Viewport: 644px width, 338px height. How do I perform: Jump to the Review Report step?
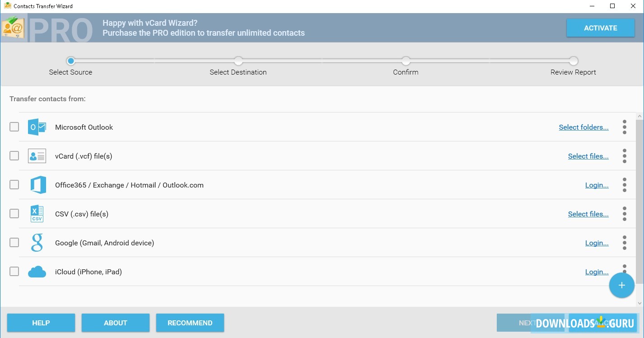pos(573,61)
